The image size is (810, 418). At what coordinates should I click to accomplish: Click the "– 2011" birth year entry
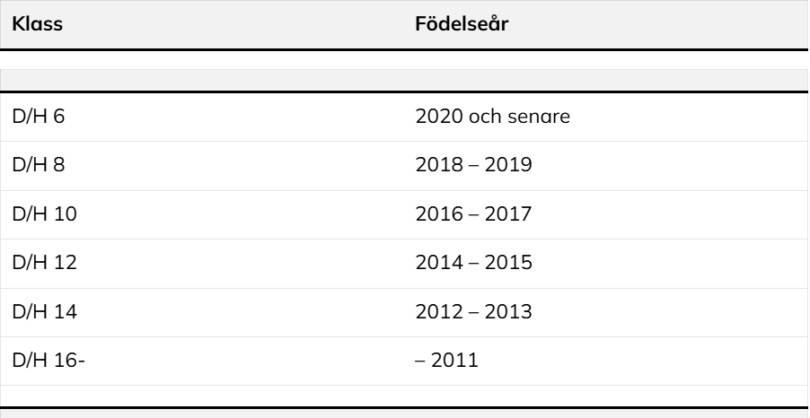click(448, 360)
